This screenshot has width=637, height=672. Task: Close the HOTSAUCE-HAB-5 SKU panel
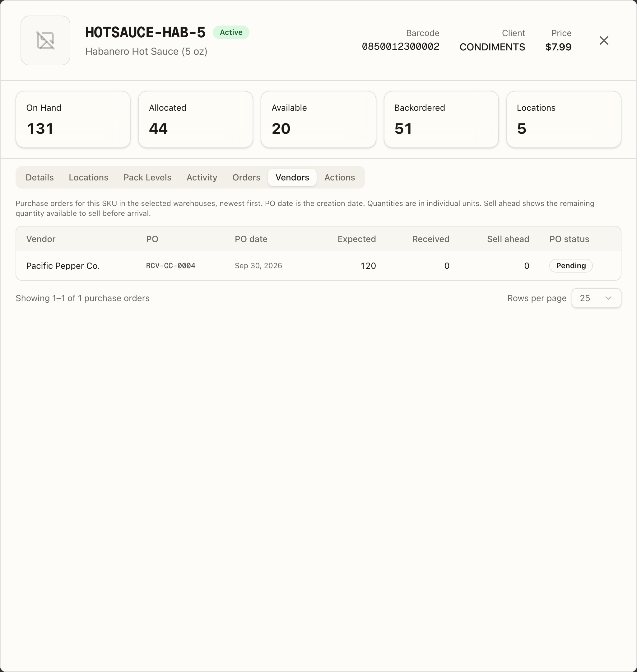click(x=604, y=40)
